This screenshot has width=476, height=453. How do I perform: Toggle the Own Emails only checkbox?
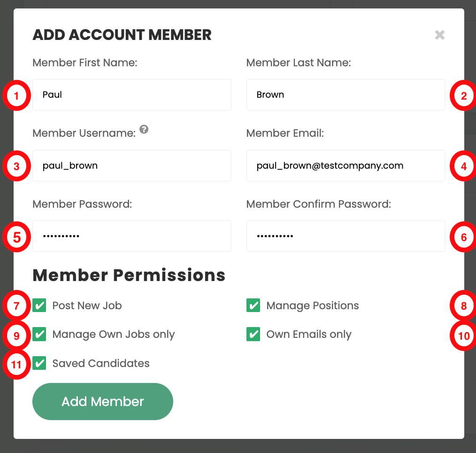tap(253, 334)
